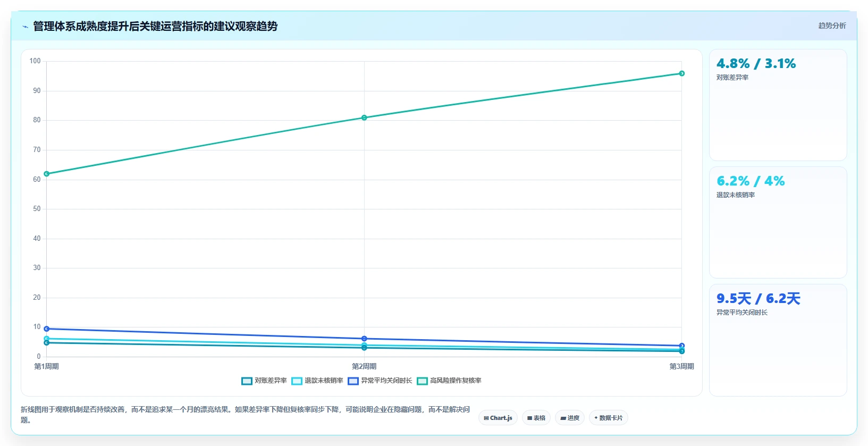The width and height of the screenshot is (868, 446).
Task: Click 高风险操作复核率 data point at 第2周期
Action: coord(364,117)
